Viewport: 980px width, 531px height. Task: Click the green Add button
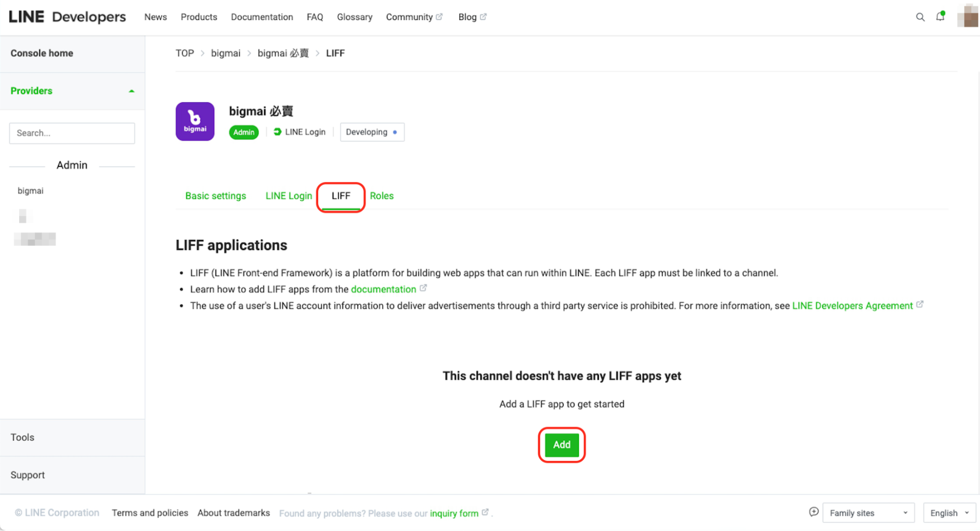562,445
